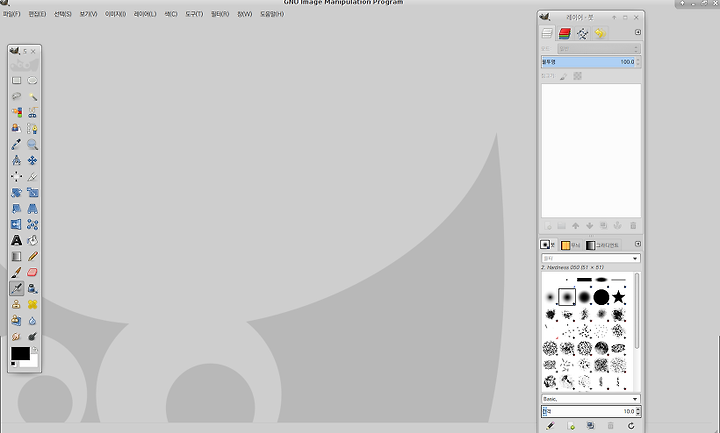Select the Paintbrush tool
720x433 pixels.
click(17, 272)
